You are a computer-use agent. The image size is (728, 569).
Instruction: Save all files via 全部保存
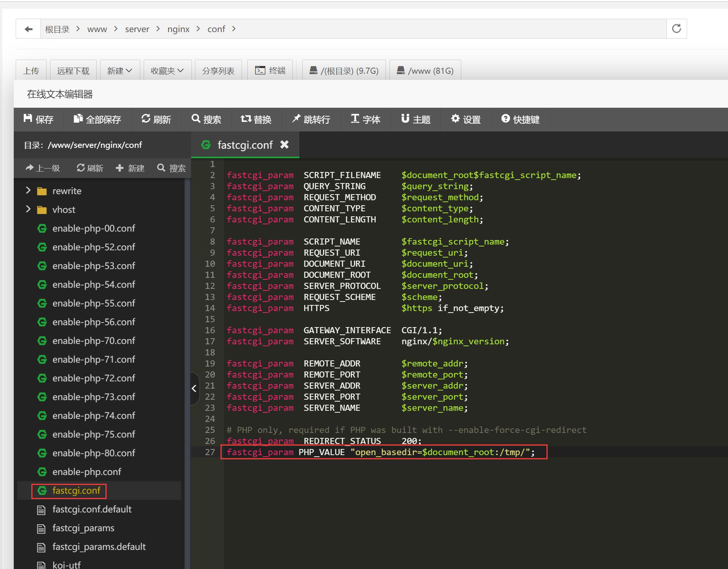97,120
